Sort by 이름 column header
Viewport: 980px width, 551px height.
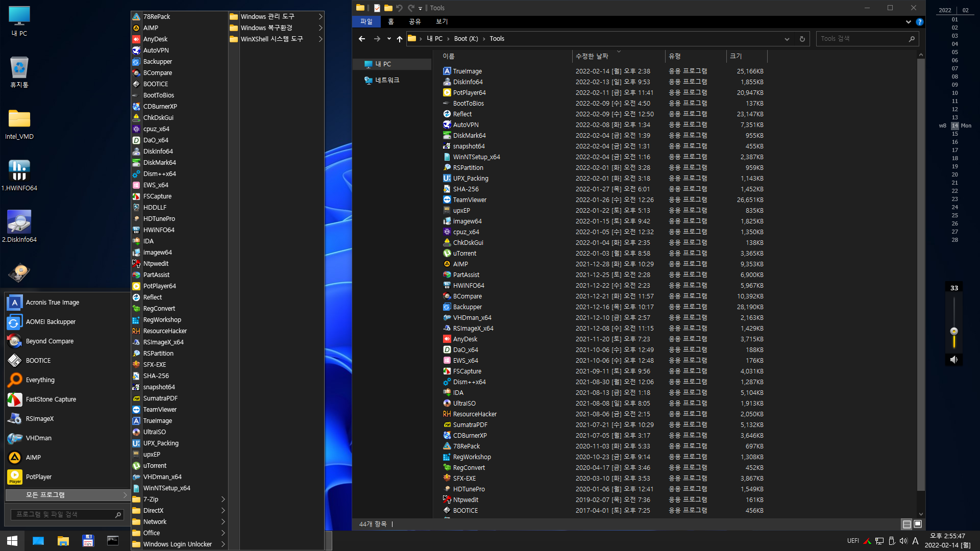tap(505, 56)
